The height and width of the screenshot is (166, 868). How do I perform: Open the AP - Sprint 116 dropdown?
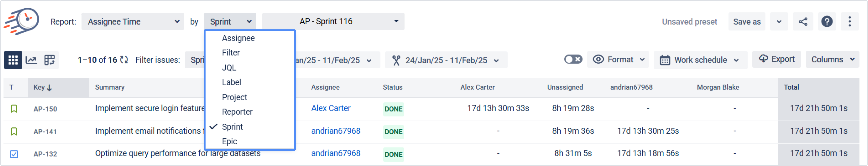tap(333, 21)
